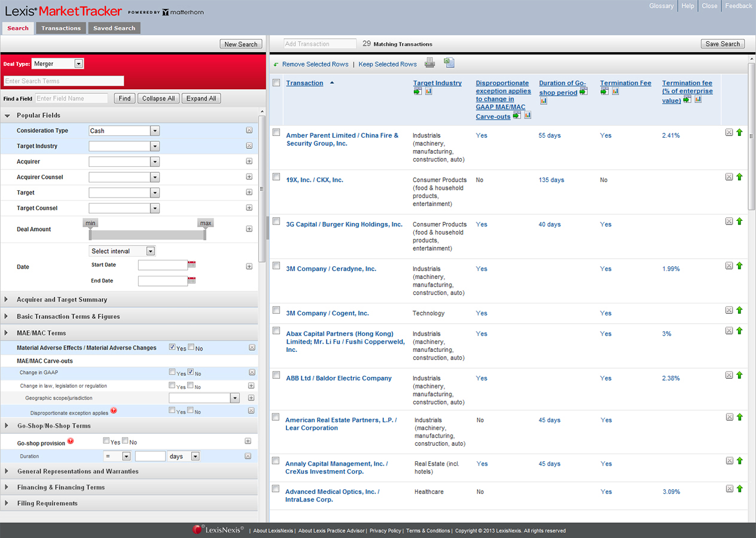Open Geographic scope/jurisdiction dropdown

[235, 398]
